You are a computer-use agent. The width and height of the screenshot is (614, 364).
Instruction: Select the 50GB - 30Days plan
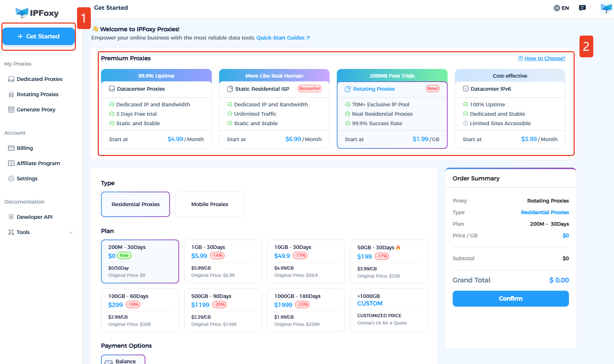click(389, 261)
